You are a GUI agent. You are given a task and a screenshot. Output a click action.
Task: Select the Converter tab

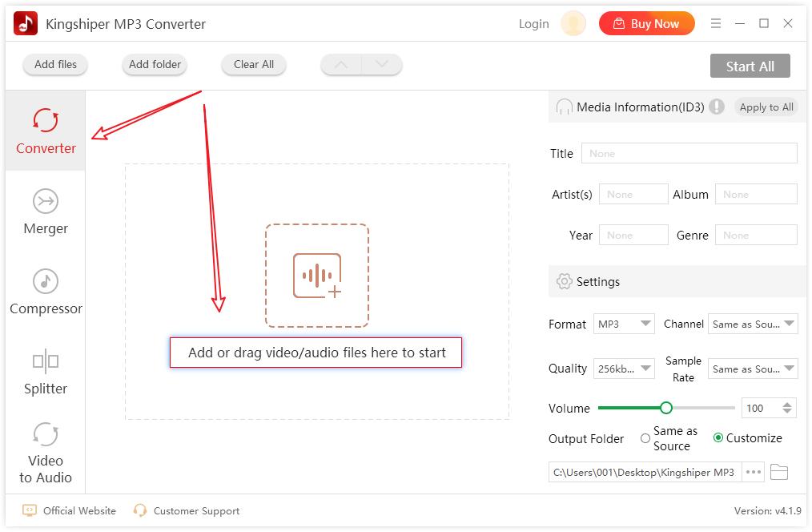tap(46, 131)
